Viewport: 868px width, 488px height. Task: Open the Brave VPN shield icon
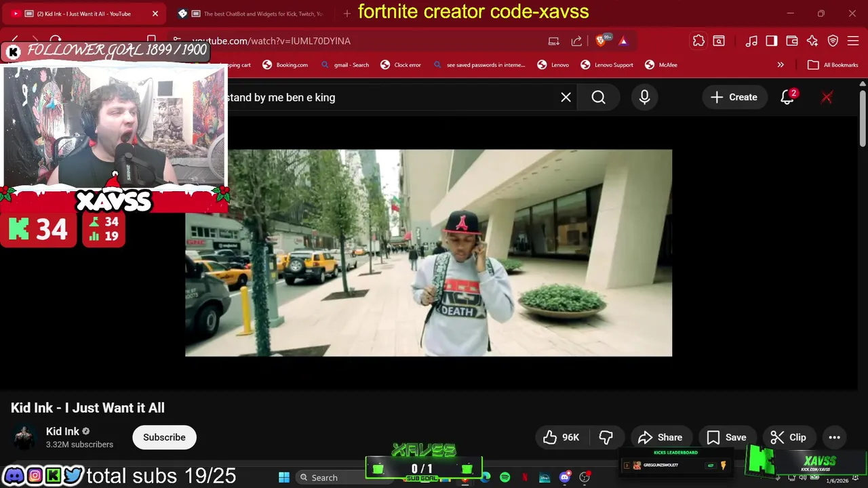pyautogui.click(x=833, y=41)
